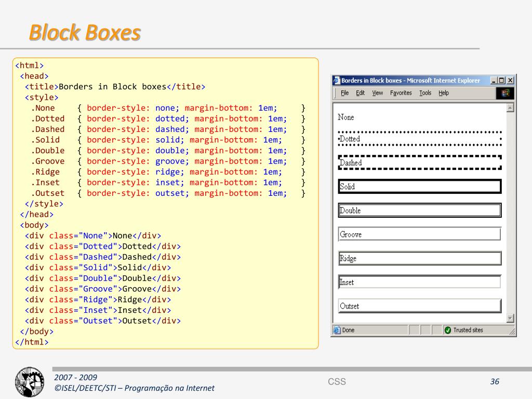
Task: Click the Double border box
Action: (x=420, y=210)
